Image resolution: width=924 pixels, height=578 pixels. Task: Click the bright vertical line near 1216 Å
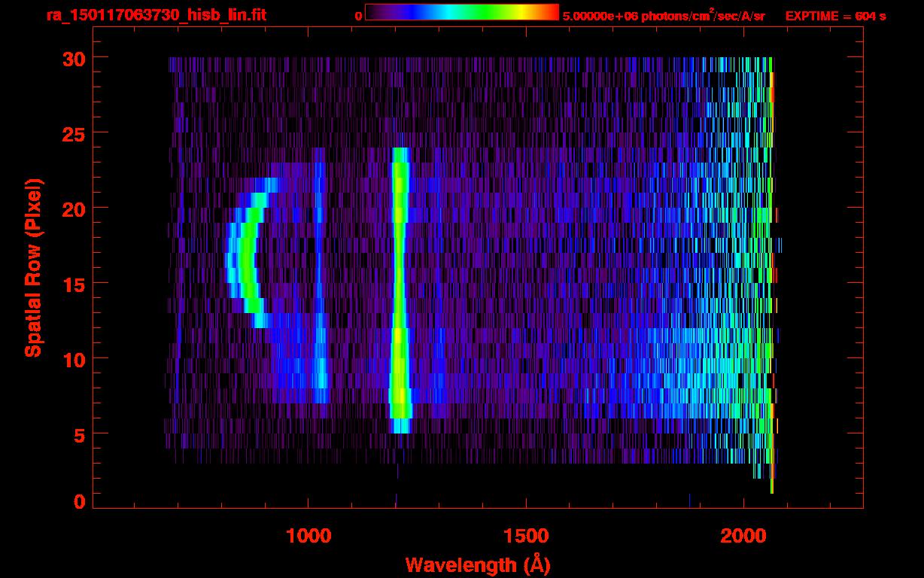(400, 291)
